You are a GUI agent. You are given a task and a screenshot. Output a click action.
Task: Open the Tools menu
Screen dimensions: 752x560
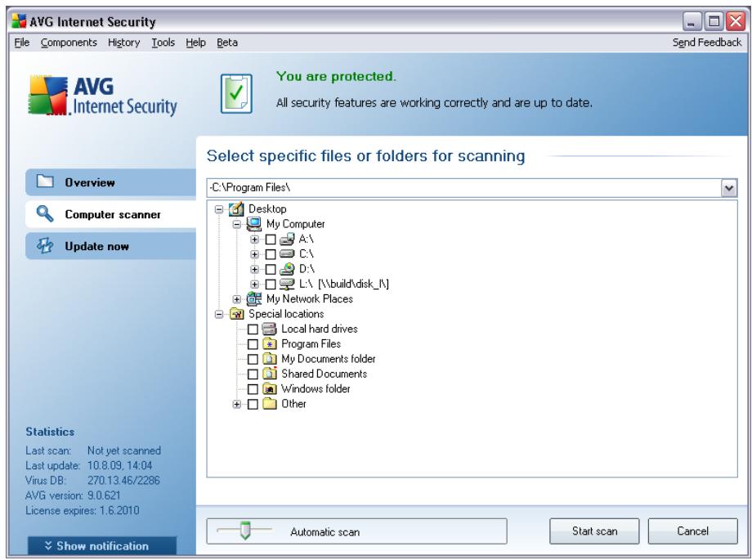coord(163,43)
